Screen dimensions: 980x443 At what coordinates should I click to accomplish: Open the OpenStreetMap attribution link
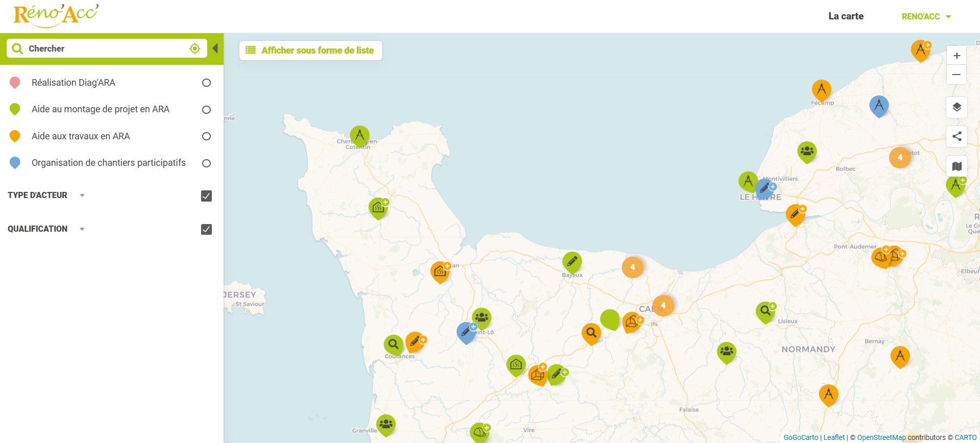(881, 437)
